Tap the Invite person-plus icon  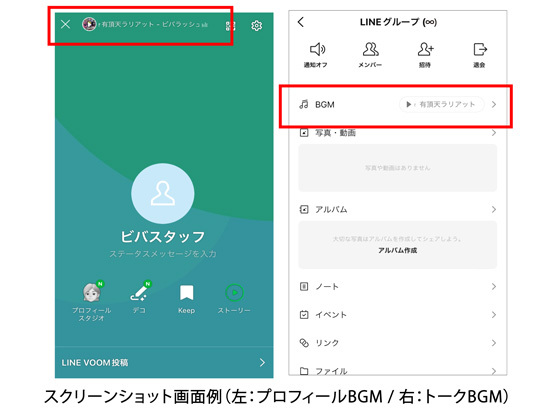click(x=425, y=49)
